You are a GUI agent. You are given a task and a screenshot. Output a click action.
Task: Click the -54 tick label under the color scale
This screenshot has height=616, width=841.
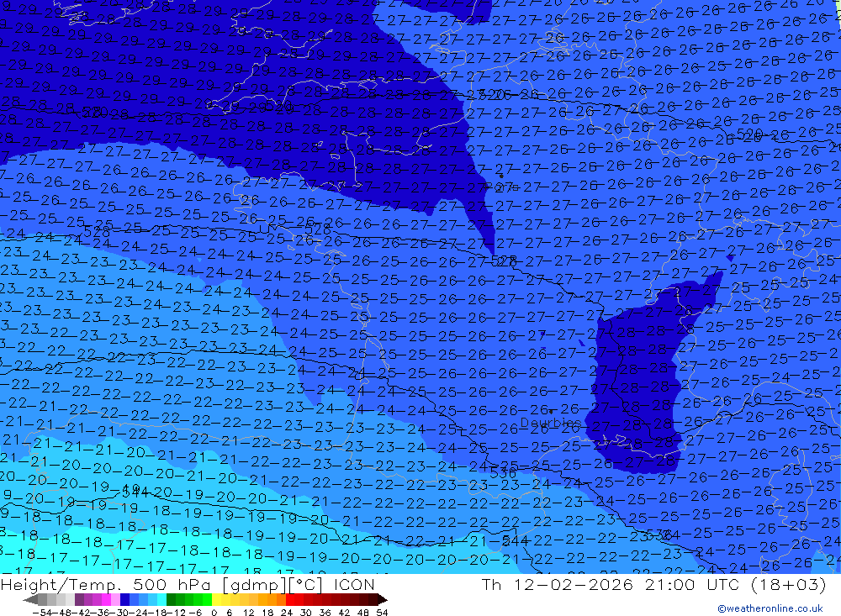[42, 613]
